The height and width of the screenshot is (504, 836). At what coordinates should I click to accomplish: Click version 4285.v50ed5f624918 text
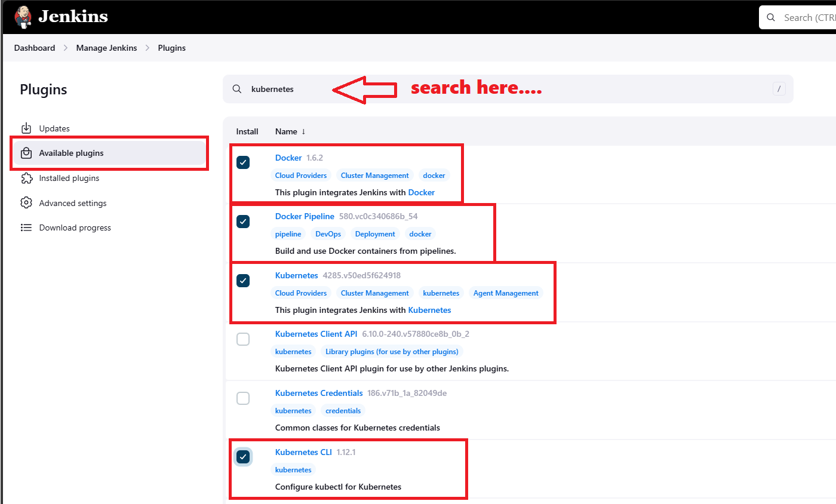click(362, 275)
